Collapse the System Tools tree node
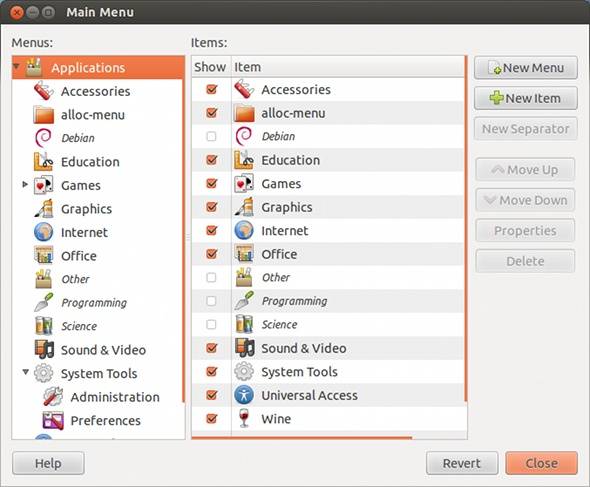 [x=26, y=372]
